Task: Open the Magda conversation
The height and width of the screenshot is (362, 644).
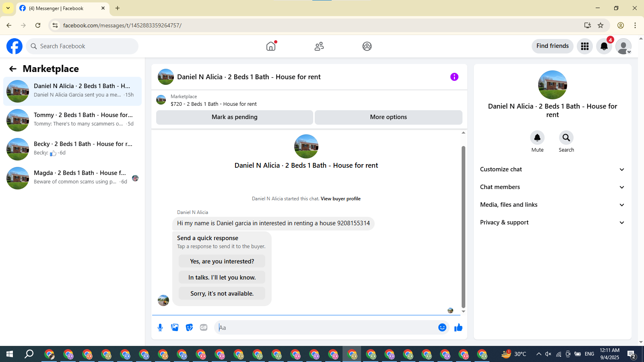Action: (x=72, y=178)
